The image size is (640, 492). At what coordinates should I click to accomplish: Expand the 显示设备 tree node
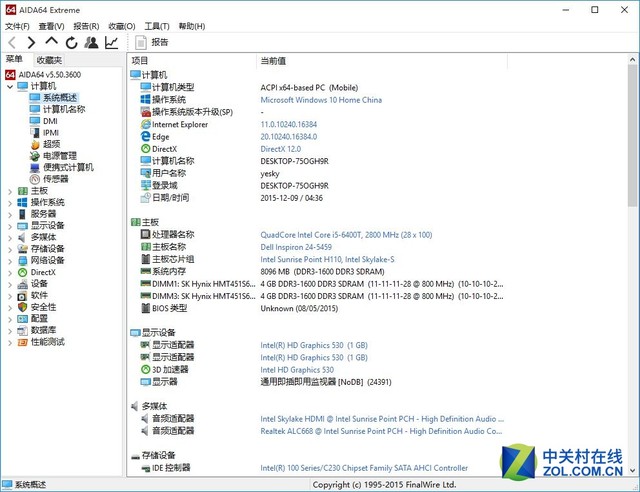click(x=10, y=226)
